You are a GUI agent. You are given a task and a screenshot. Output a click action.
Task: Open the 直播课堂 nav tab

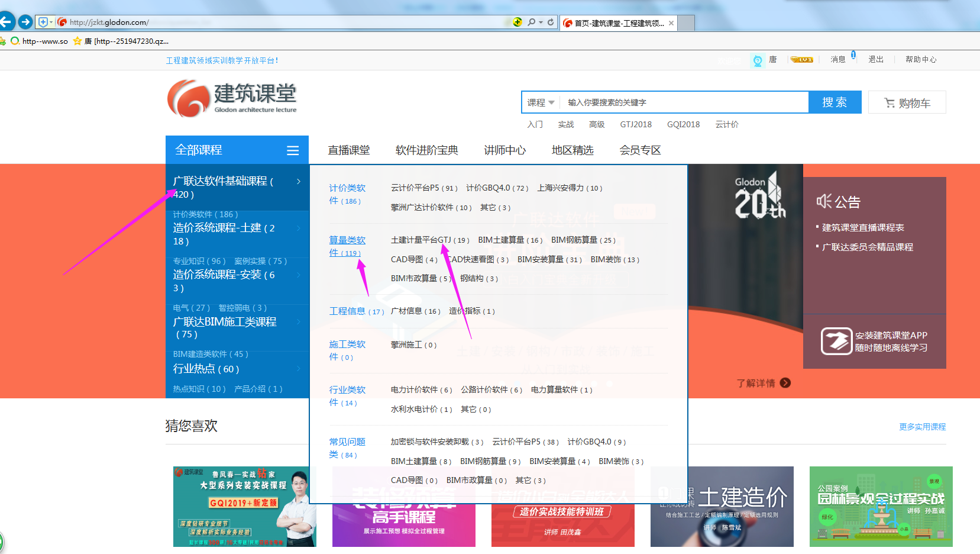coord(349,150)
